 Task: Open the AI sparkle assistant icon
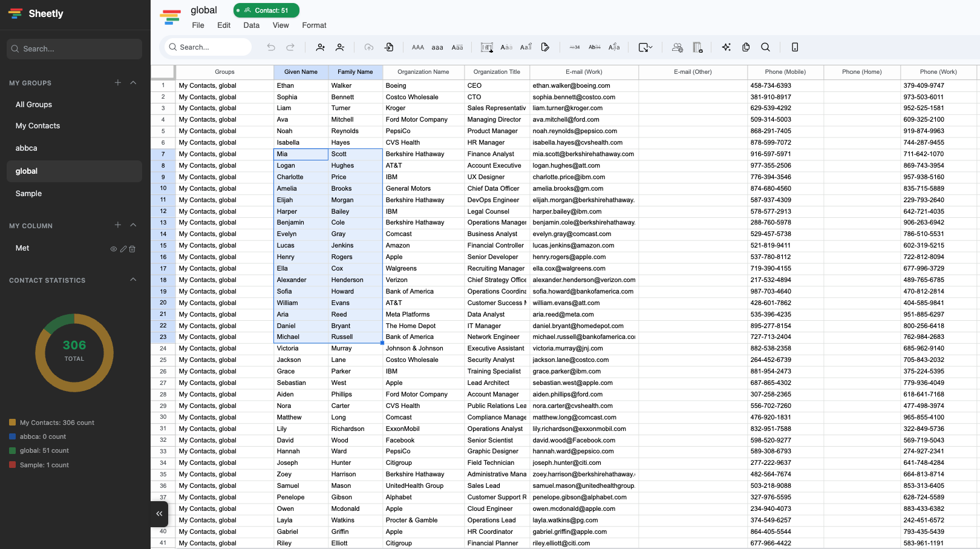click(726, 47)
